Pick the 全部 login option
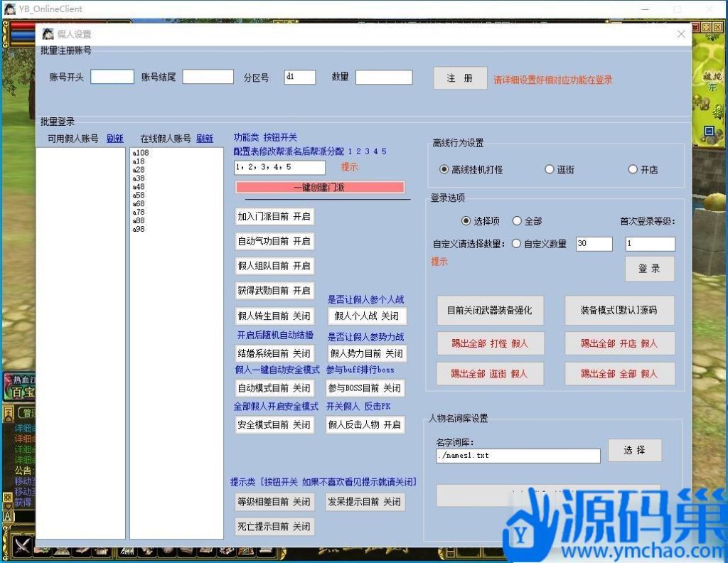This screenshot has width=728, height=563. [517, 221]
